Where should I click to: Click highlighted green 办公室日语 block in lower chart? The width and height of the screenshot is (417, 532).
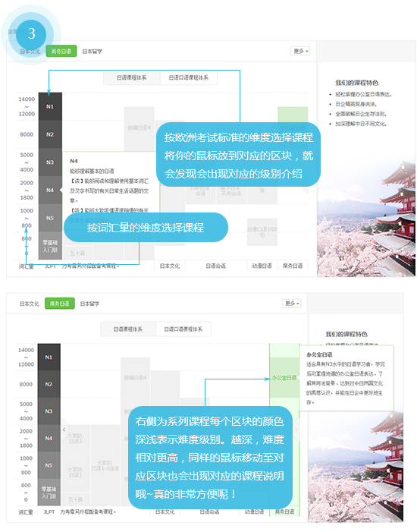coord(284,378)
